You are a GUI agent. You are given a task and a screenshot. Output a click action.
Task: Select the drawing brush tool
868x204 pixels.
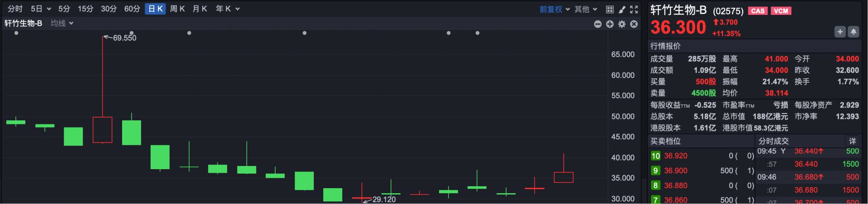(x=622, y=9)
